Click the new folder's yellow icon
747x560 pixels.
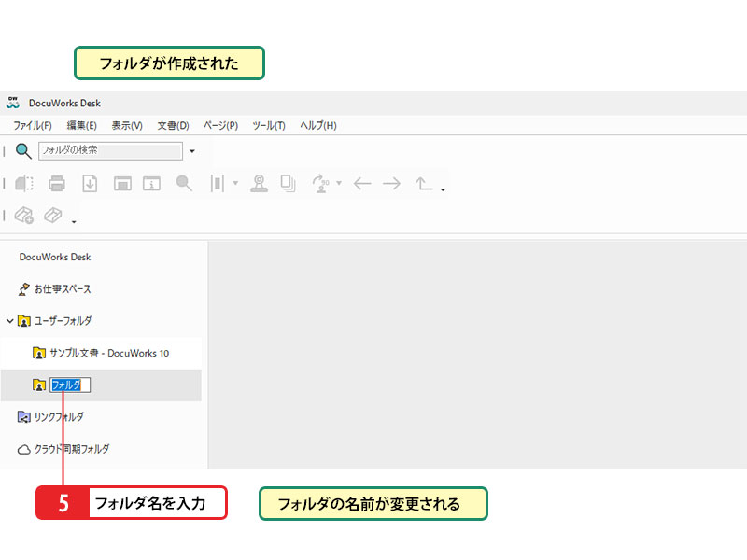tap(39, 385)
